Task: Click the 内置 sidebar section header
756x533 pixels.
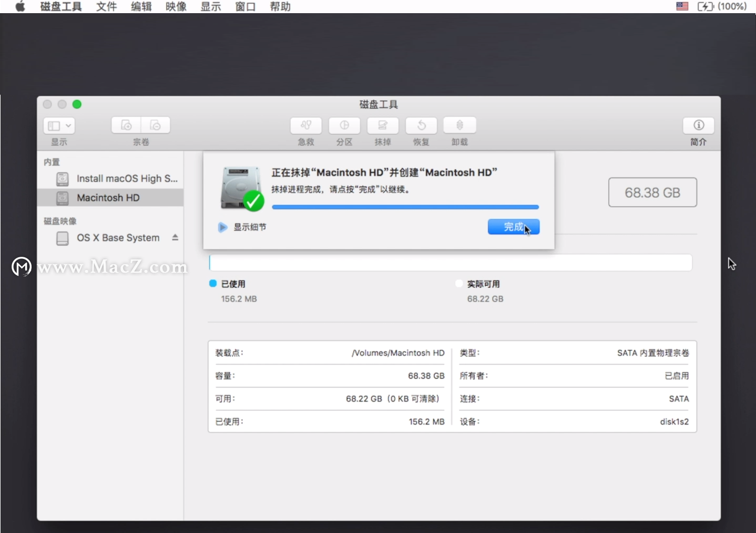Action: click(52, 162)
